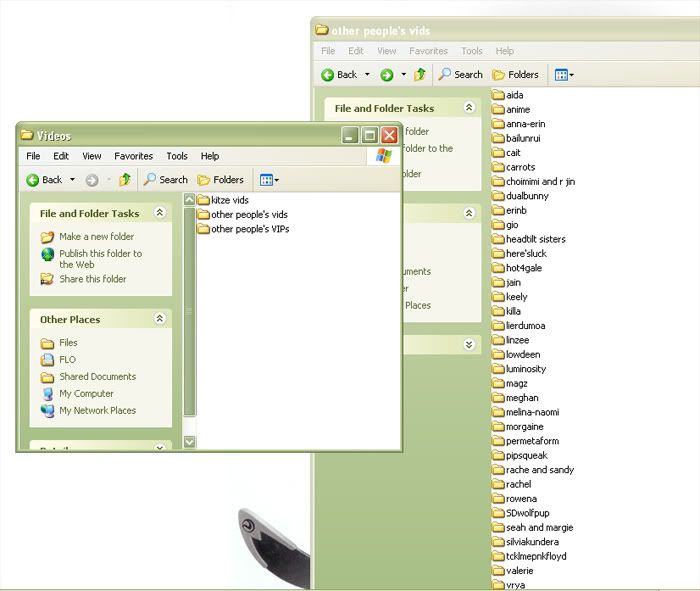
Task: Select the silviakundera folder
Action: (525, 542)
